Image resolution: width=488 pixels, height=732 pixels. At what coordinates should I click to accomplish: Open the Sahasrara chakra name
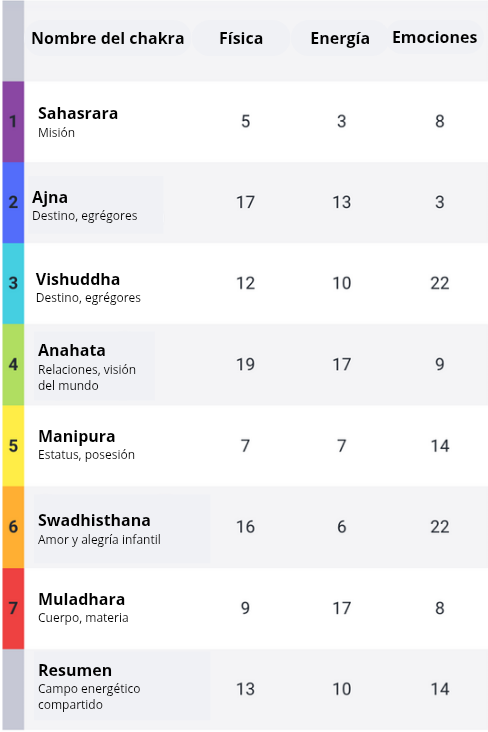78,113
